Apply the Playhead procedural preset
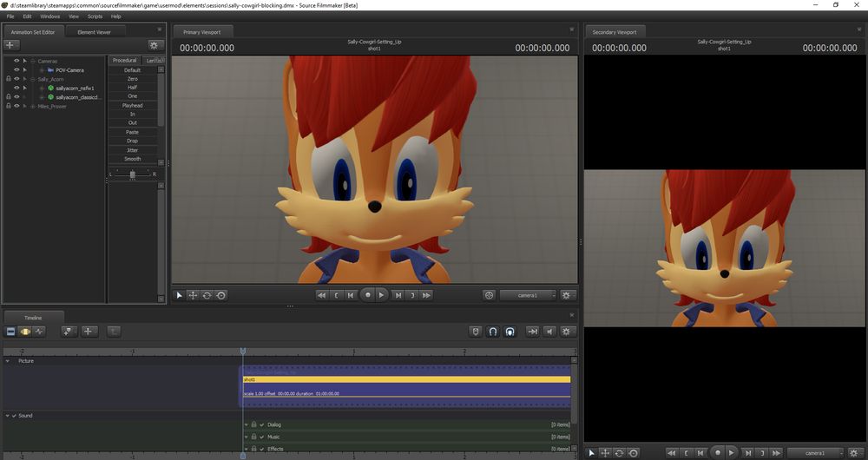Image resolution: width=868 pixels, height=460 pixels. click(x=132, y=105)
